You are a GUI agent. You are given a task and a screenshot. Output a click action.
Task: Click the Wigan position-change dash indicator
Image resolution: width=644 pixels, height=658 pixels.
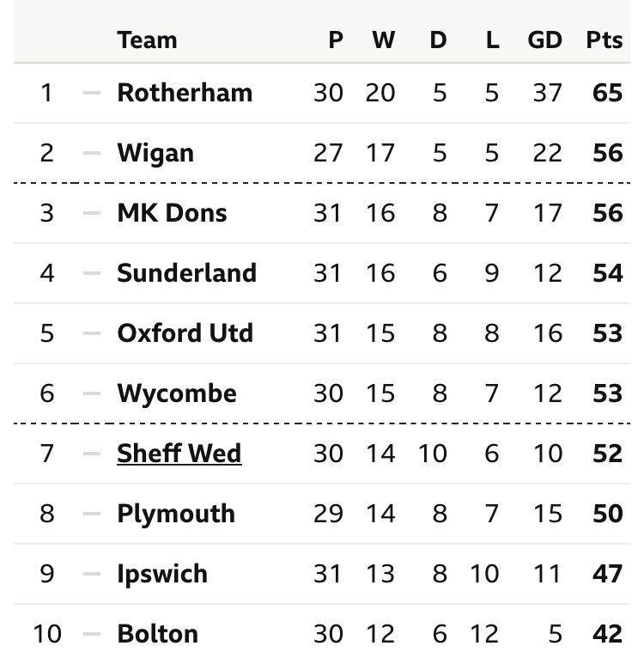[x=91, y=153]
